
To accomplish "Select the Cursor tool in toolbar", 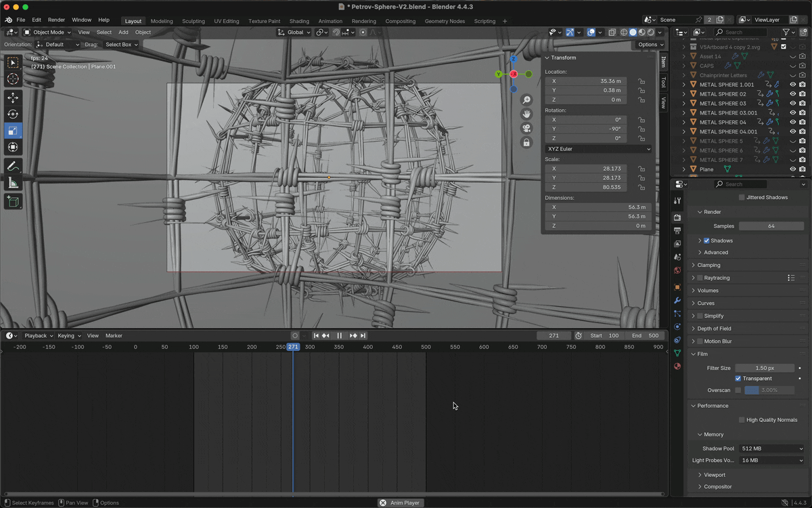I will click(13, 79).
